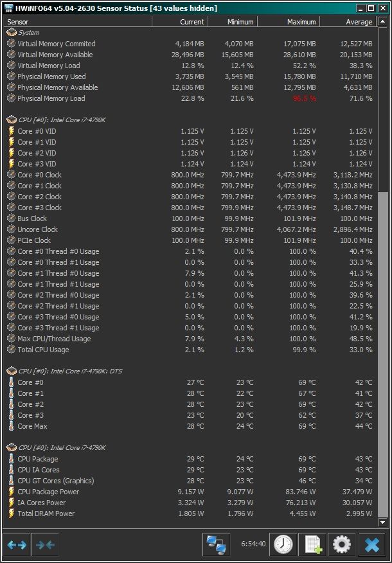
Task: Click the Average column header
Action: pos(348,22)
